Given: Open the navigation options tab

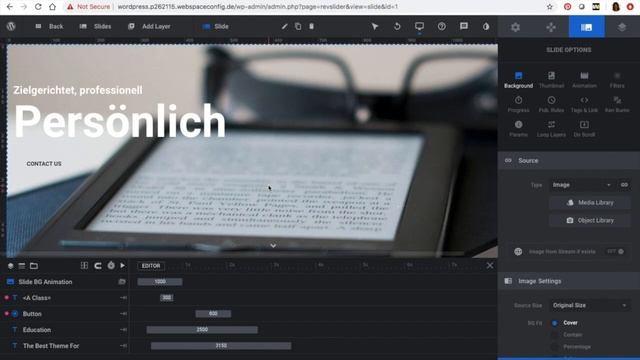Looking at the screenshot, I should (x=551, y=27).
